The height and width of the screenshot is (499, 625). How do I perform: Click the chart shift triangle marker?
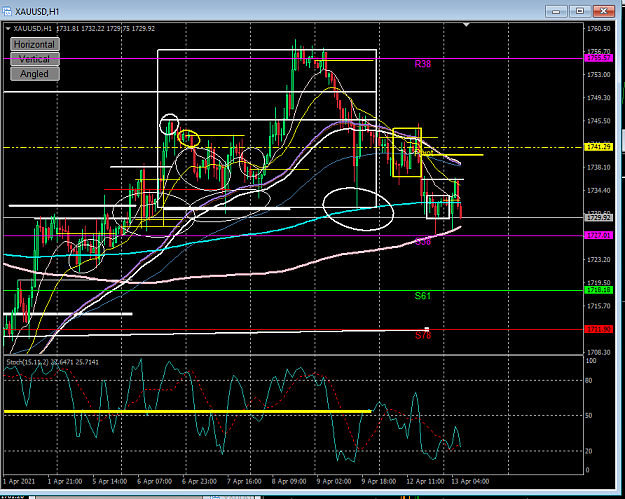pyautogui.click(x=466, y=25)
